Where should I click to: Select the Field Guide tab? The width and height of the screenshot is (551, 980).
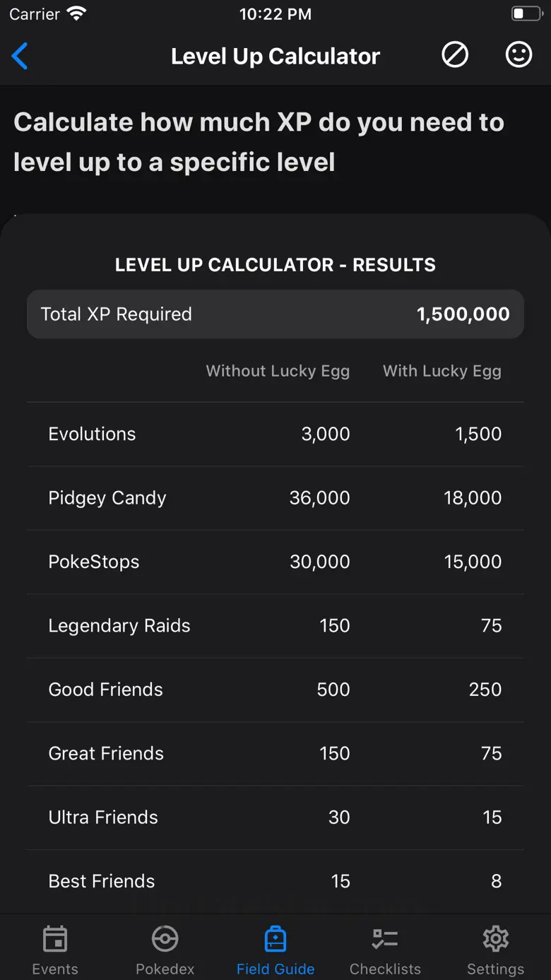(x=275, y=950)
